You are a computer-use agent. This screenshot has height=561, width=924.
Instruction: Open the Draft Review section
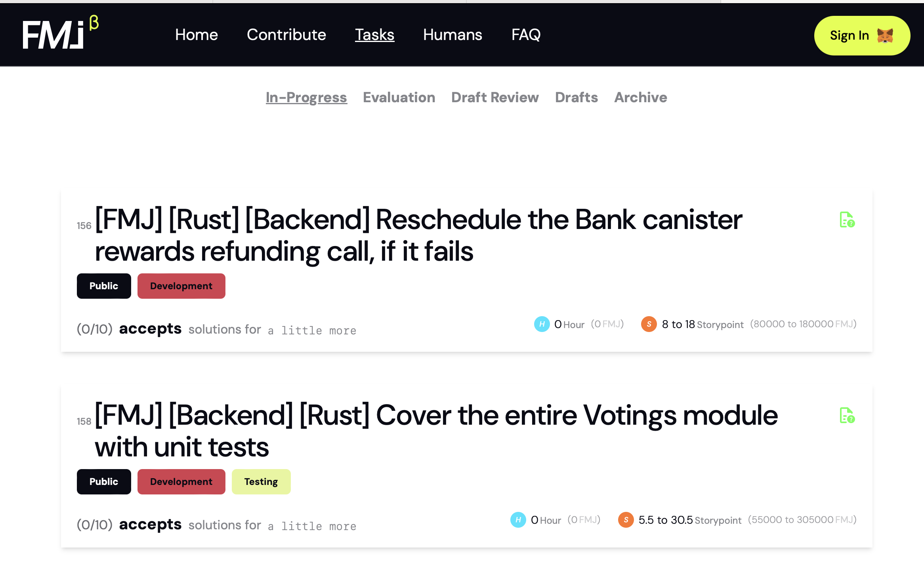point(495,97)
